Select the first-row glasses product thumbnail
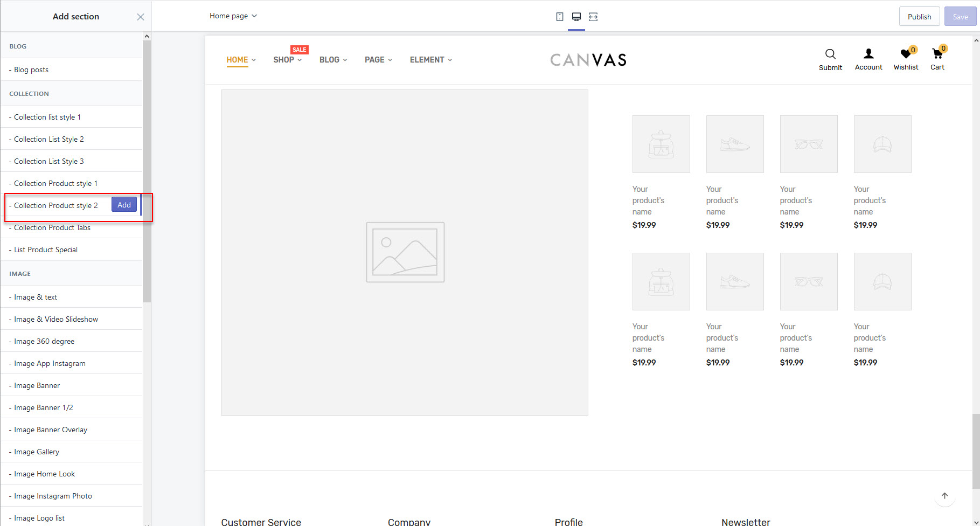Screen dimensions: 980x526 (x=809, y=144)
